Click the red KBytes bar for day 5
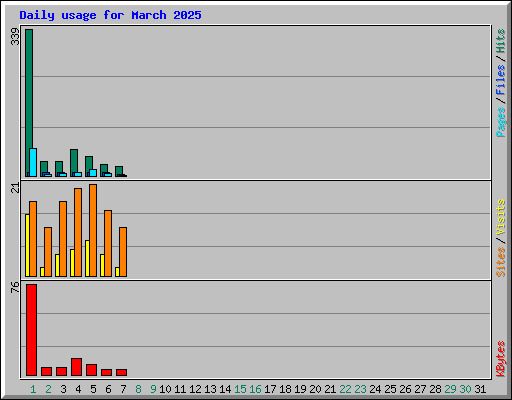This screenshot has width=512, height=400. pos(91,370)
